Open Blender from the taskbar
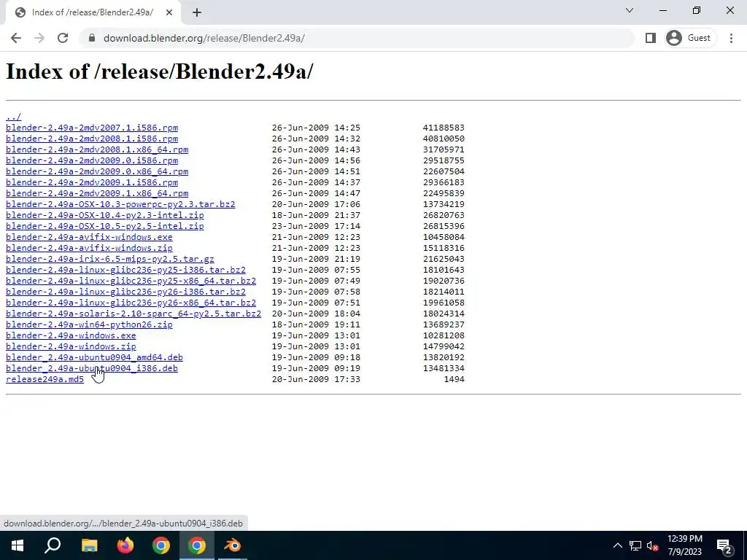This screenshot has height=560, width=747. (233, 545)
